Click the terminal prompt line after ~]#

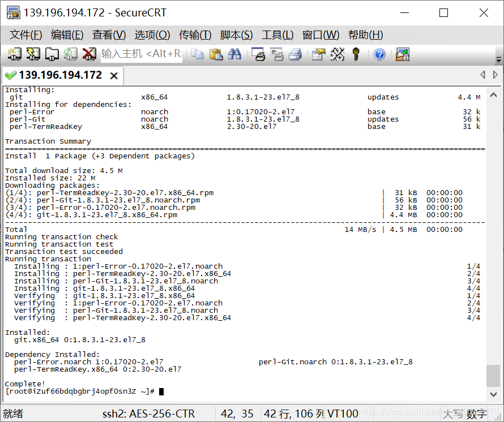(x=161, y=391)
